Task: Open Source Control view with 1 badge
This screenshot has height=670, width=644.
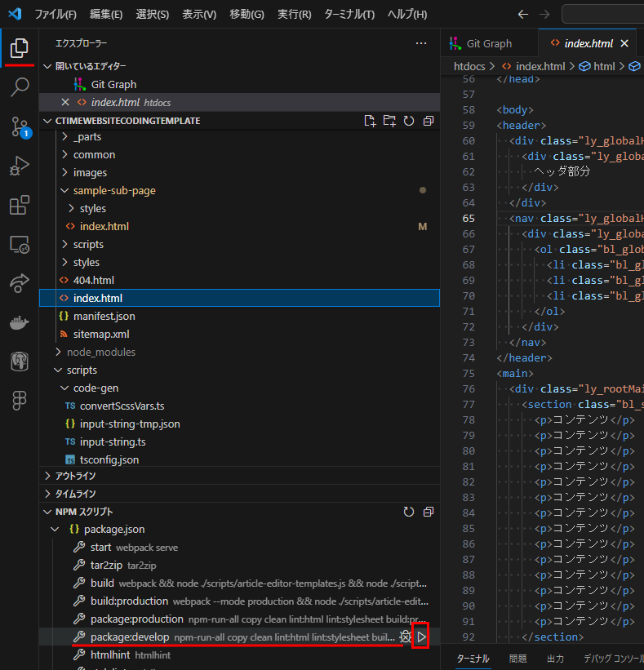Action: tap(20, 127)
